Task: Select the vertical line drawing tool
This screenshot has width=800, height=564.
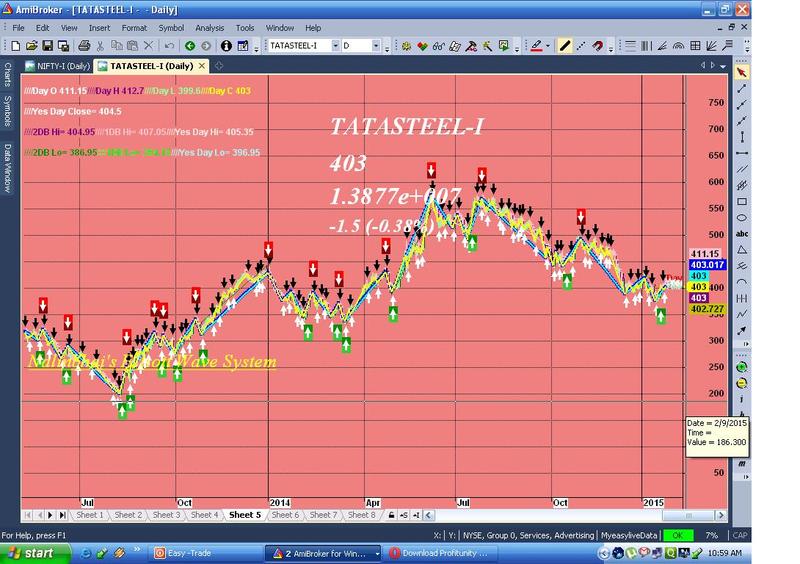Action: (x=742, y=137)
